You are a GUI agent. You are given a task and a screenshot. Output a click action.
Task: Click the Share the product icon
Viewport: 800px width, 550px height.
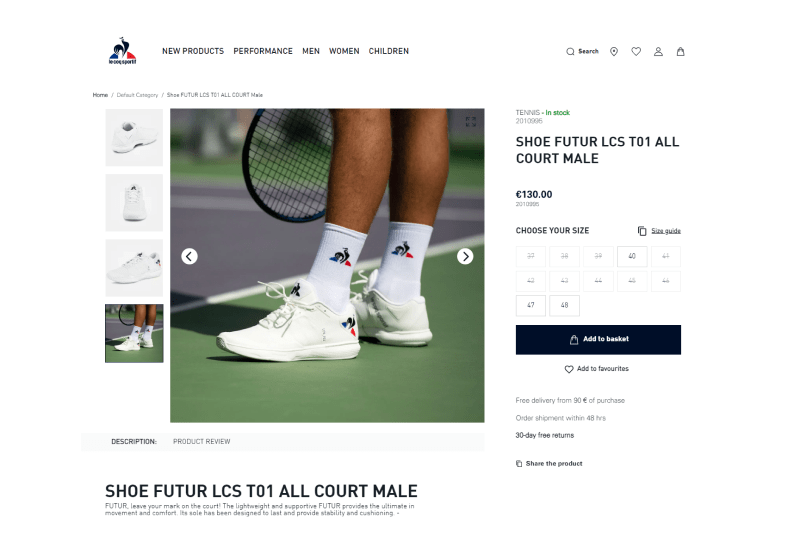(519, 464)
